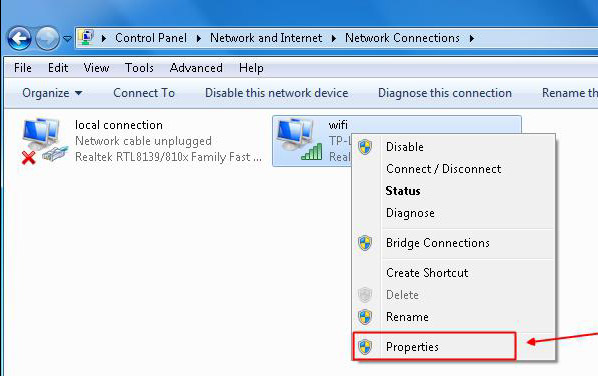Click Disable this network device
Image resolution: width=598 pixels, height=376 pixels.
pos(276,93)
